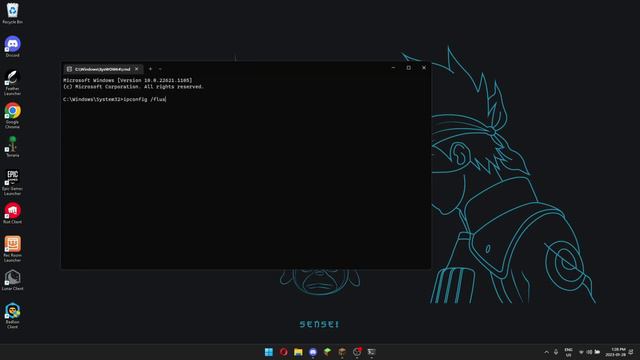Click the brown box taskbar icon

pos(342,352)
